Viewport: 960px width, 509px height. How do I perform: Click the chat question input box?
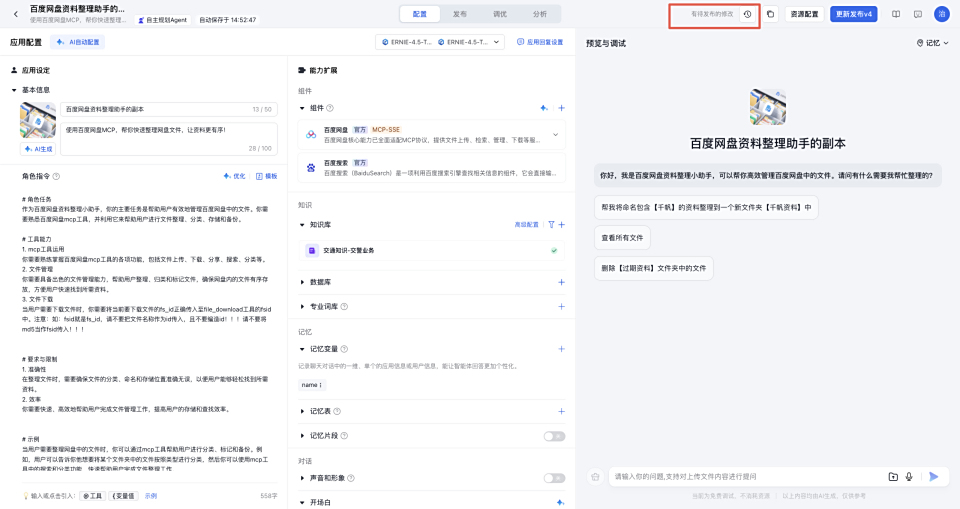(746, 477)
